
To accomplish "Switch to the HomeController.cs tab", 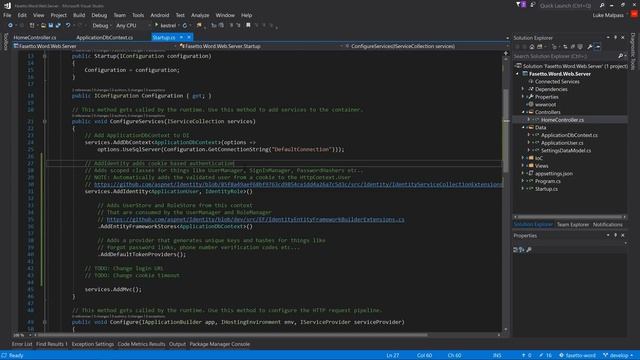I will (35, 38).
